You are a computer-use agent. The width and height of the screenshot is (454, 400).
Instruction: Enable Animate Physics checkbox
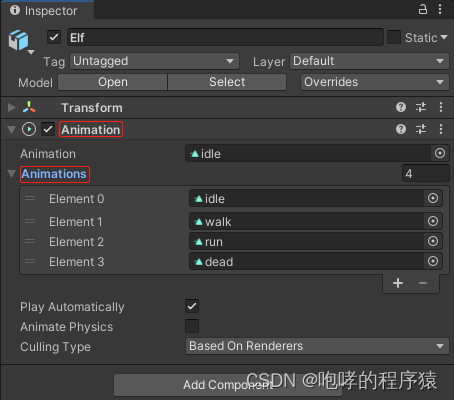(x=192, y=326)
